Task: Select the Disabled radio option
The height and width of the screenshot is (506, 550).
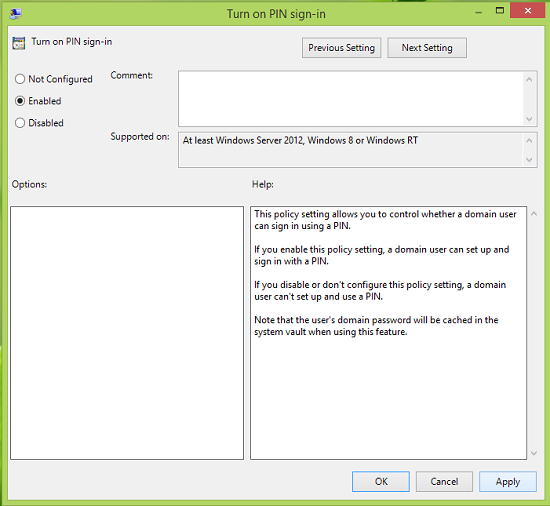Action: tap(20, 123)
